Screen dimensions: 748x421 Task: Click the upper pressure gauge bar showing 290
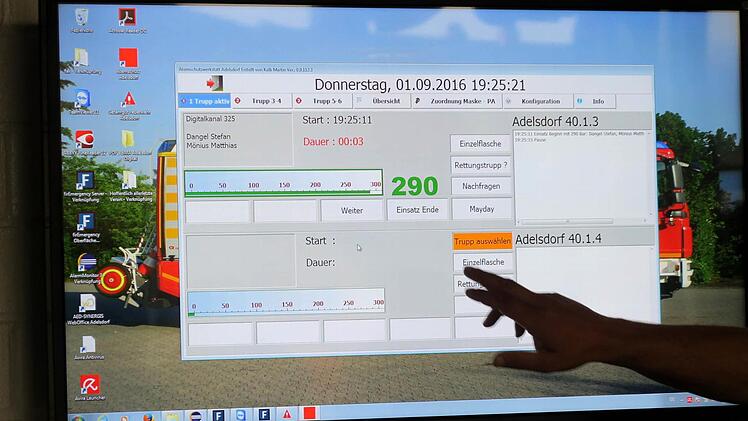[x=283, y=183]
